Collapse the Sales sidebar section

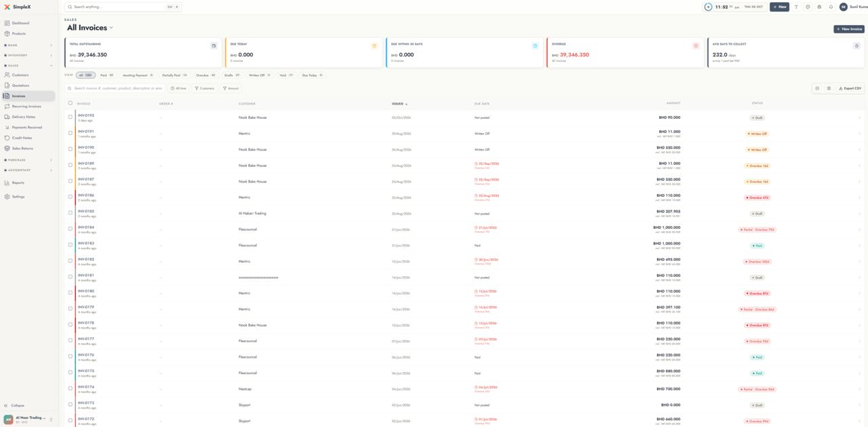pyautogui.click(x=28, y=66)
